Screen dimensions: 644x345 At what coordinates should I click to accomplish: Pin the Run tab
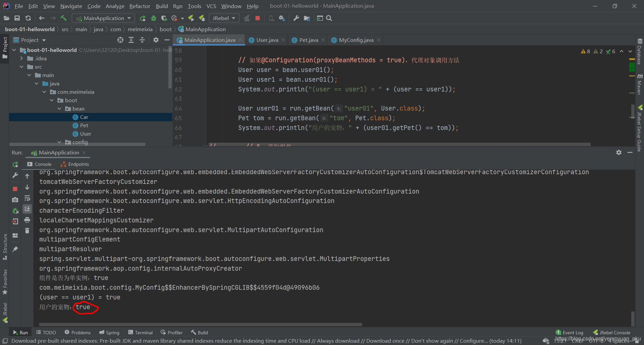pos(15,249)
